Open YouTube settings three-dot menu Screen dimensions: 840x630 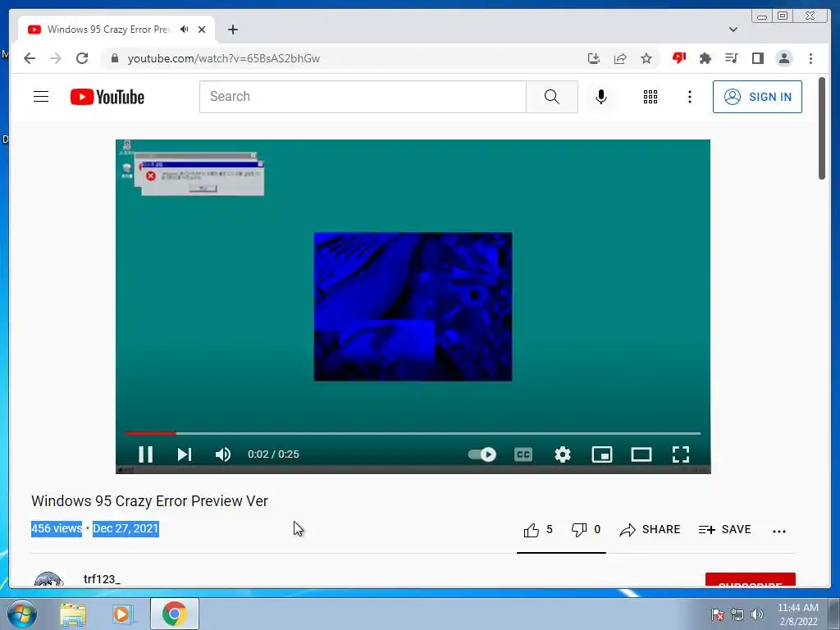point(689,97)
